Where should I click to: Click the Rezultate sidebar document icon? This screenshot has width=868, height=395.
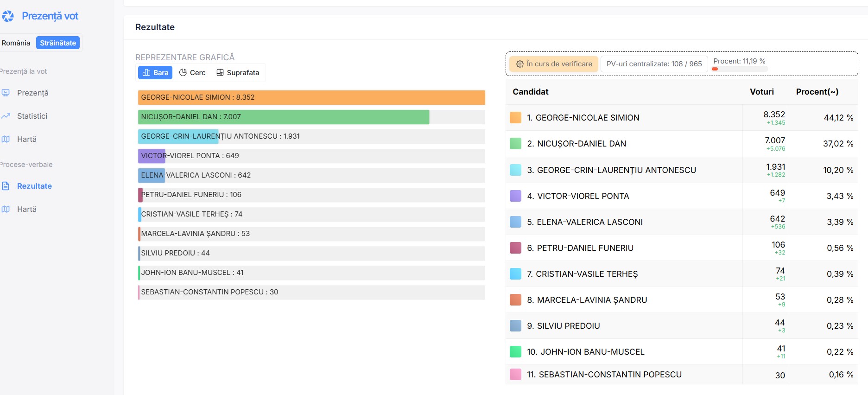(6, 186)
